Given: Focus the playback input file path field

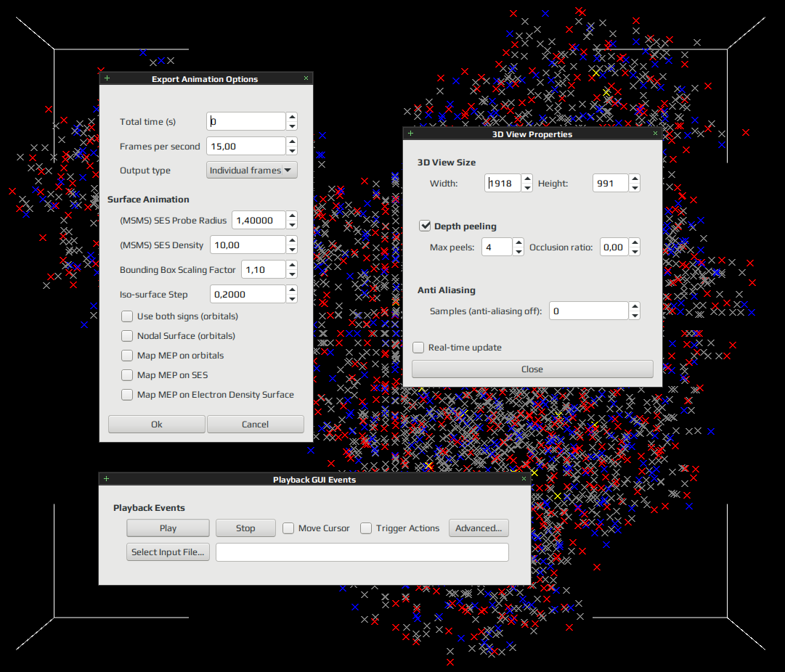Looking at the screenshot, I should [362, 552].
